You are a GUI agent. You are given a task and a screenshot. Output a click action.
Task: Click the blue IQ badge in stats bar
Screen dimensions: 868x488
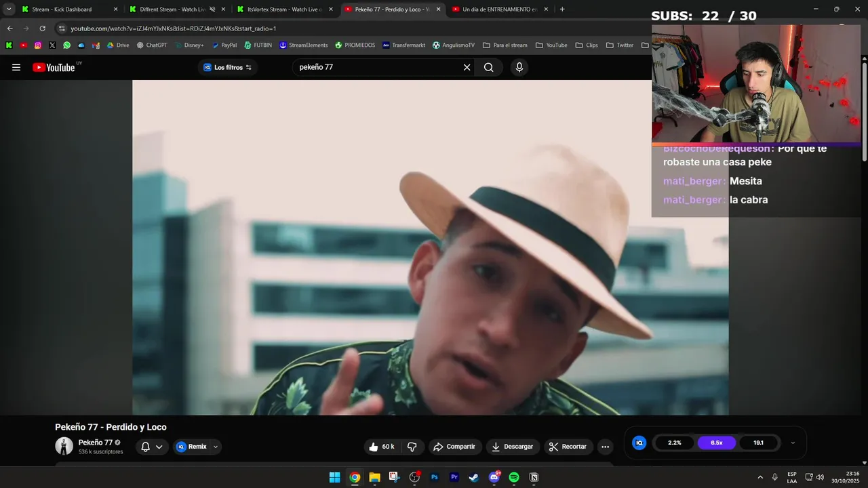tap(639, 443)
